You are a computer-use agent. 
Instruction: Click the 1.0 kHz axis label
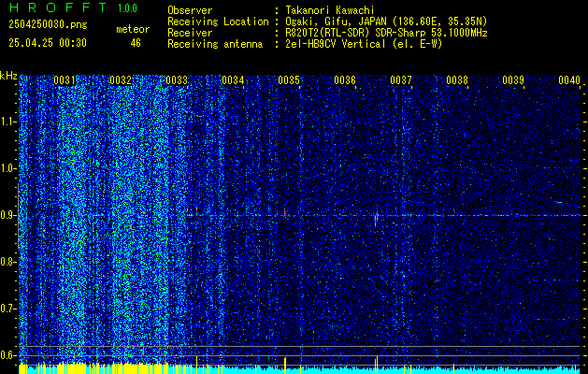tap(7, 169)
